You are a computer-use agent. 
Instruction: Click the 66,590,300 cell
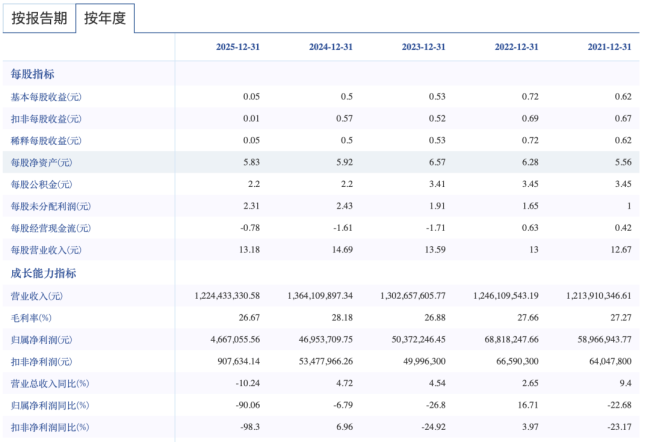point(517,362)
